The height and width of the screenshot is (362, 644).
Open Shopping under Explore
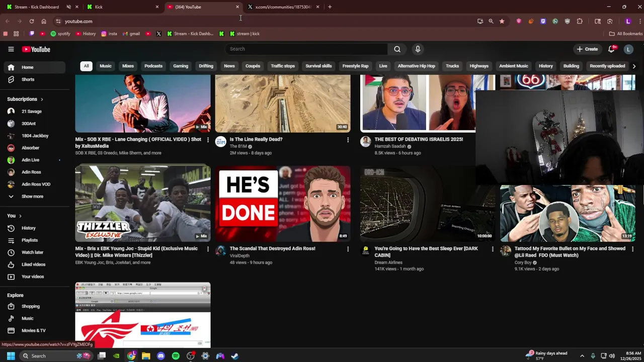click(x=35, y=306)
